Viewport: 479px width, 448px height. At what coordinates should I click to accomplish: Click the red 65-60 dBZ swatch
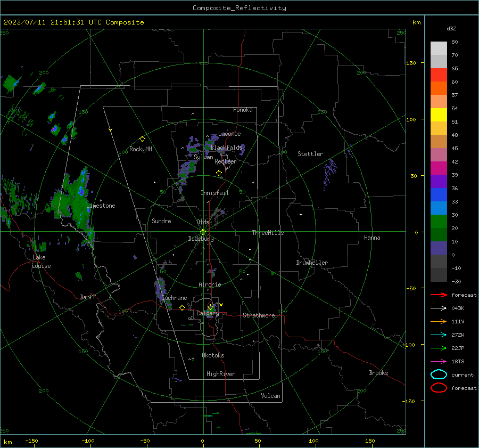[x=439, y=75]
